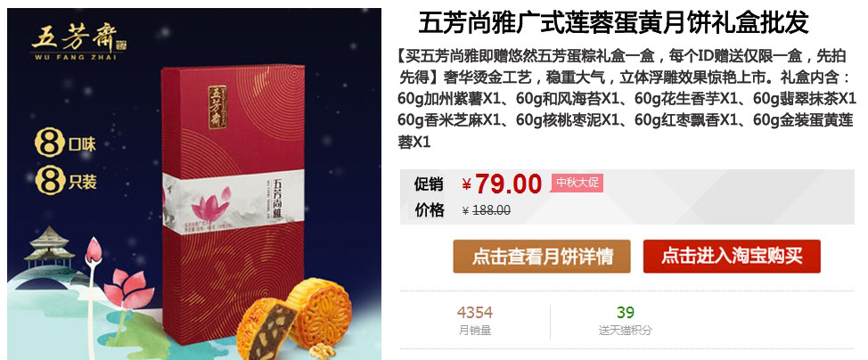
Task: Open 点击查看月饼详情 button
Action: 542,257
